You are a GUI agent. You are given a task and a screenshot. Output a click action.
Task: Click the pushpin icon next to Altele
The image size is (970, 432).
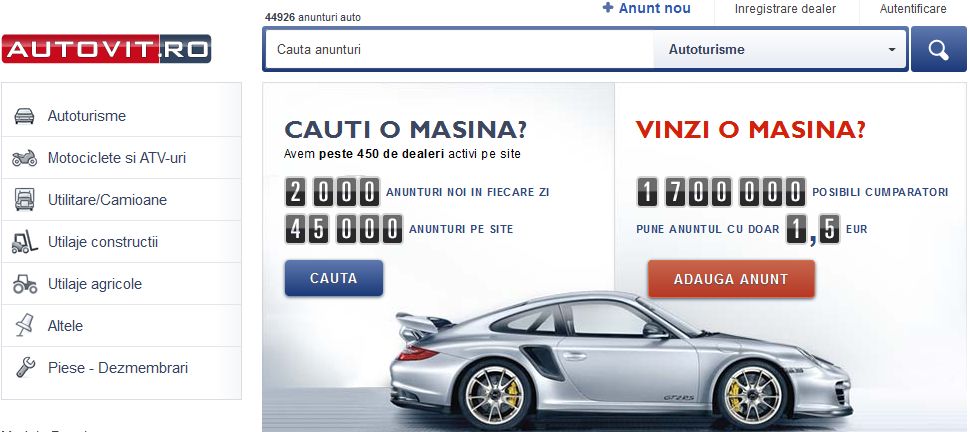pyautogui.click(x=24, y=326)
